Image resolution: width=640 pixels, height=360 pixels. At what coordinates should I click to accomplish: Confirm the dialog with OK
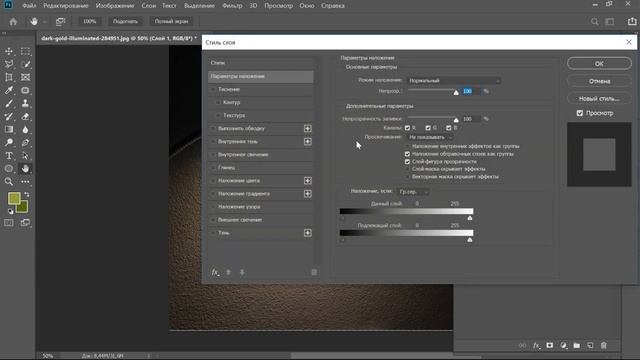coord(599,63)
